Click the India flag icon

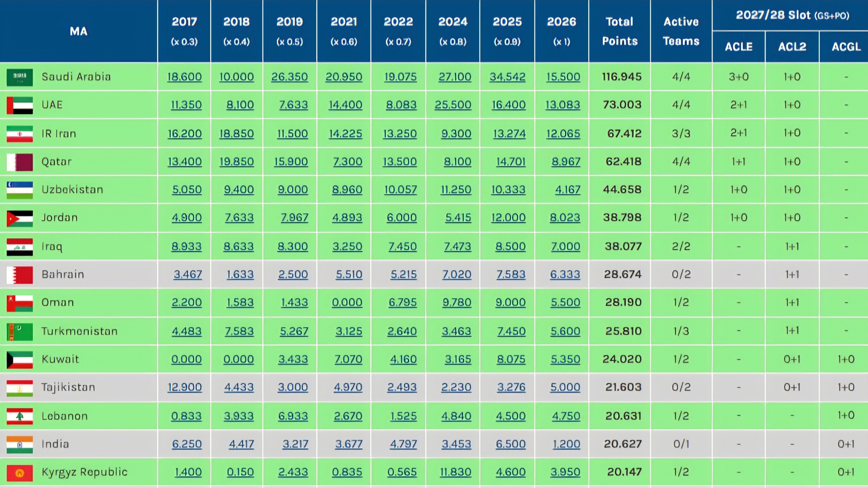click(19, 445)
